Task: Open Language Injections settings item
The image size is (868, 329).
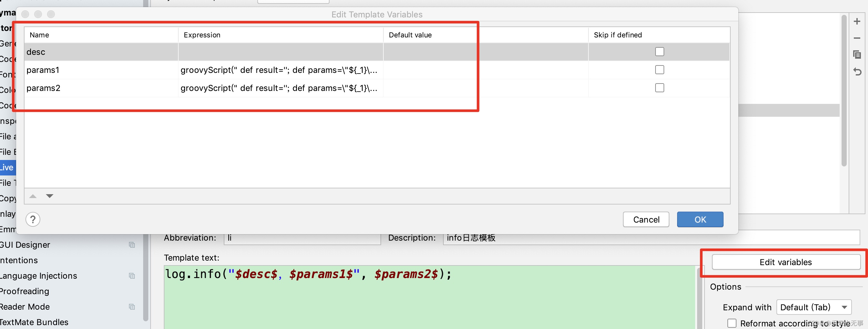Action: [38, 276]
